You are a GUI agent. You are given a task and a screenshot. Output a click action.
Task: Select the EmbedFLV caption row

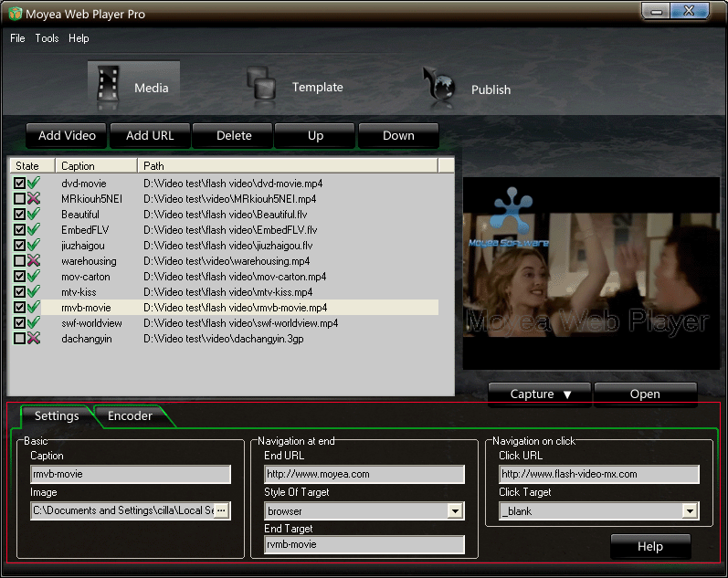pyautogui.click(x=85, y=230)
